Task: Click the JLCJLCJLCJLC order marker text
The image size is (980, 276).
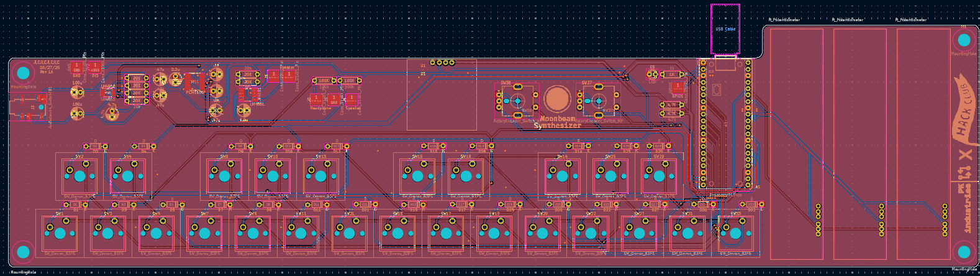Action: point(47,63)
